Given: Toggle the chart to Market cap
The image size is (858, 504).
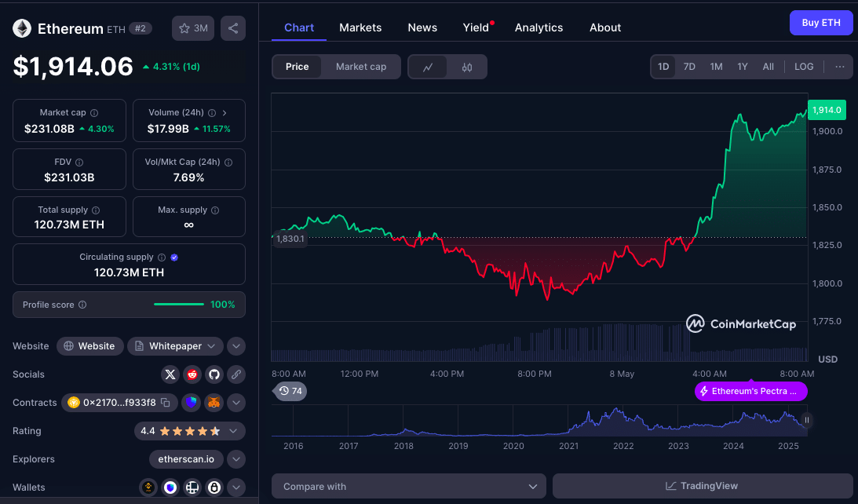Looking at the screenshot, I should (x=361, y=67).
